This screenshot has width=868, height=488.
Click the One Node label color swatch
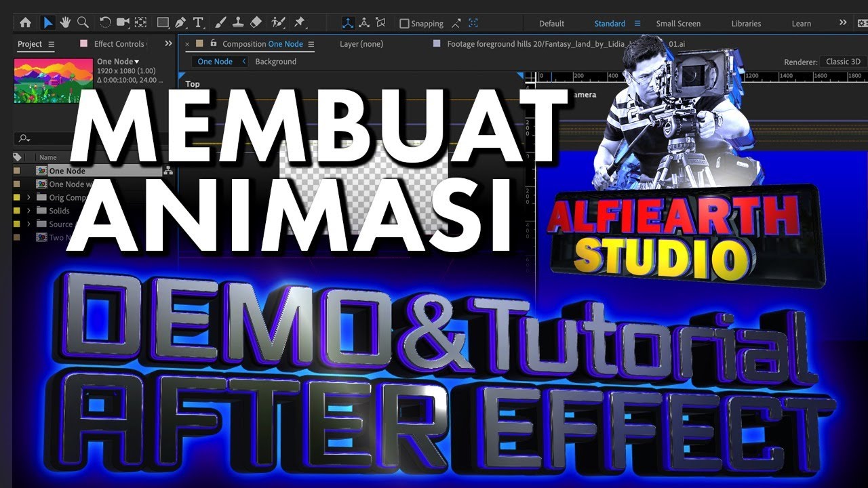(x=17, y=171)
